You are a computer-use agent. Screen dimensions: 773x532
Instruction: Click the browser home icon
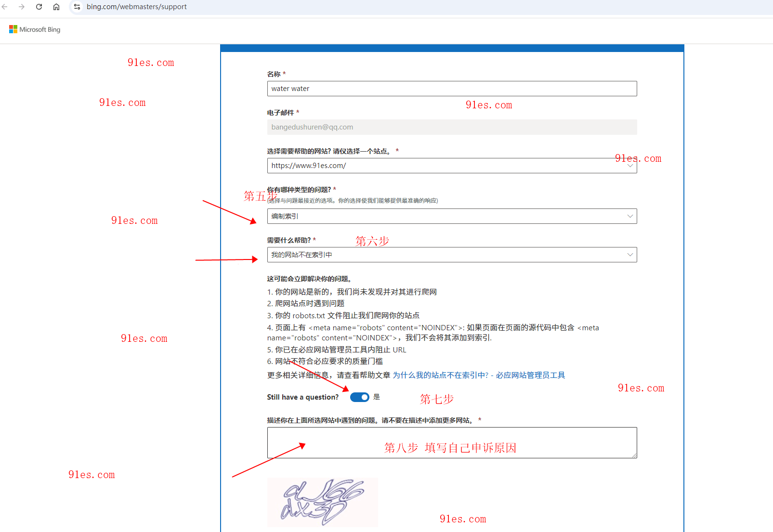pyautogui.click(x=56, y=7)
